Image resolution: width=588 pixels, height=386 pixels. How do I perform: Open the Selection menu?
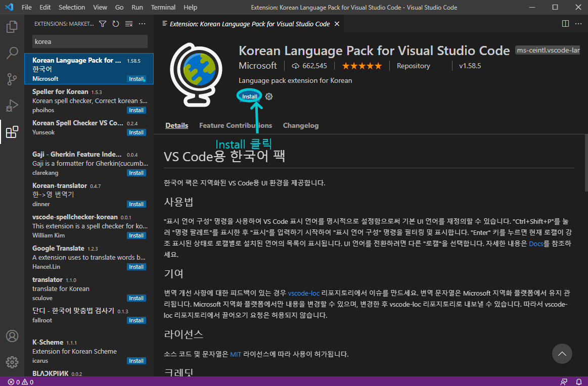72,7
